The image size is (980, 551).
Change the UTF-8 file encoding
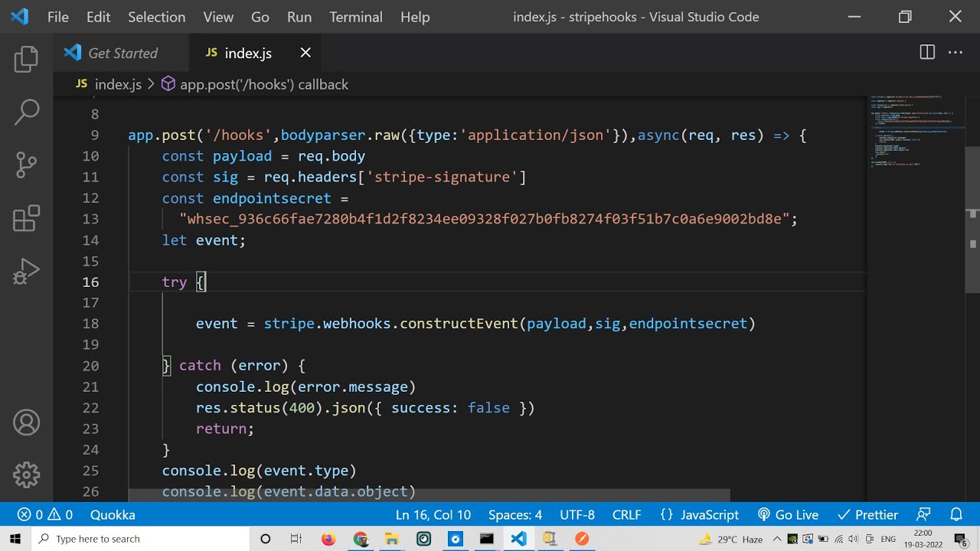(577, 515)
